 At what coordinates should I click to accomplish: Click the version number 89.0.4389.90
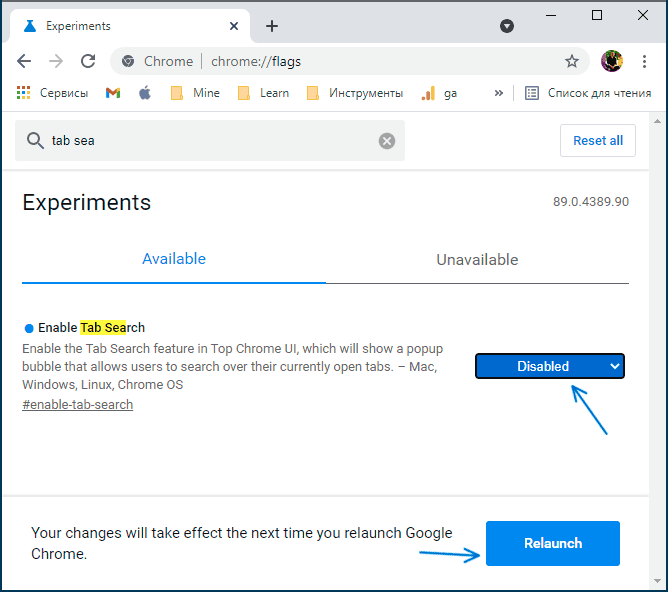[591, 201]
